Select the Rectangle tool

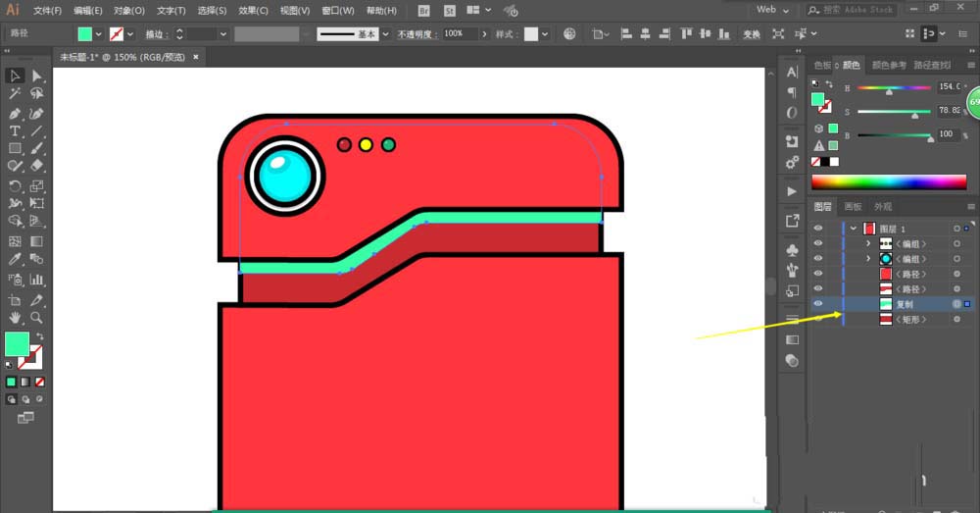click(15, 149)
